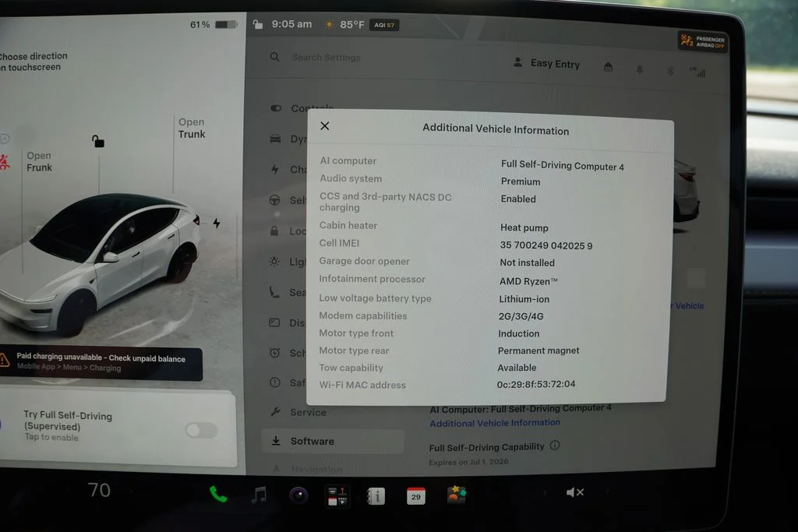Tap the Cell IMEI number 35 700249 042025 9
798x532 pixels.
point(546,245)
